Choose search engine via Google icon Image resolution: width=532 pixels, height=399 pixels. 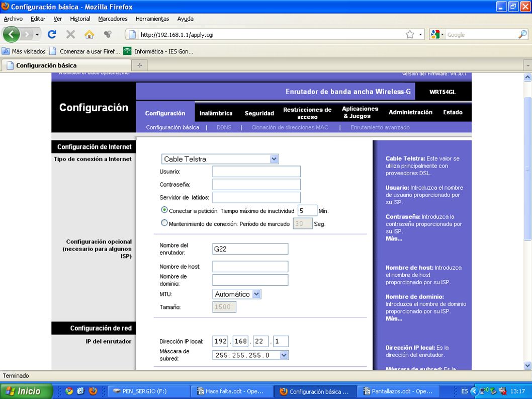point(437,35)
